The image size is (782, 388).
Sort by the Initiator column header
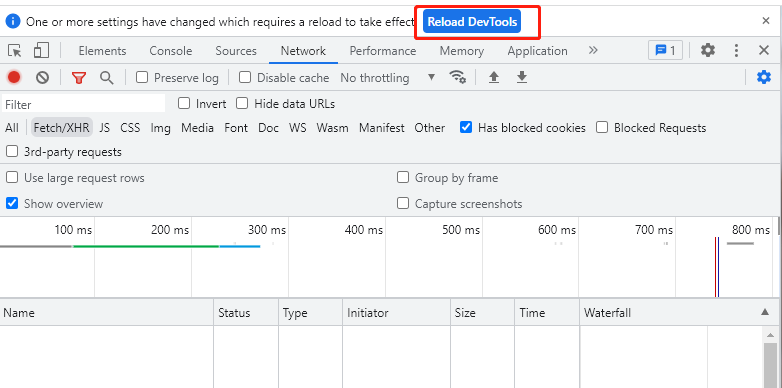pos(396,313)
